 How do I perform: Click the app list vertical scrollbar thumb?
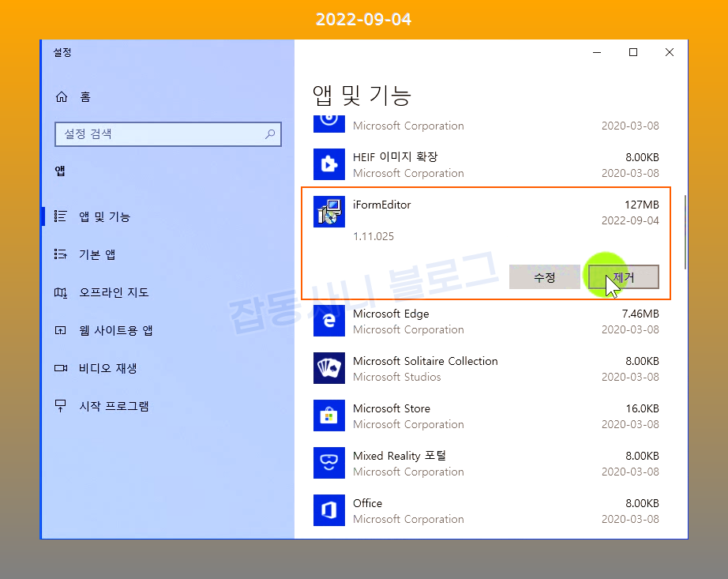pos(685,232)
